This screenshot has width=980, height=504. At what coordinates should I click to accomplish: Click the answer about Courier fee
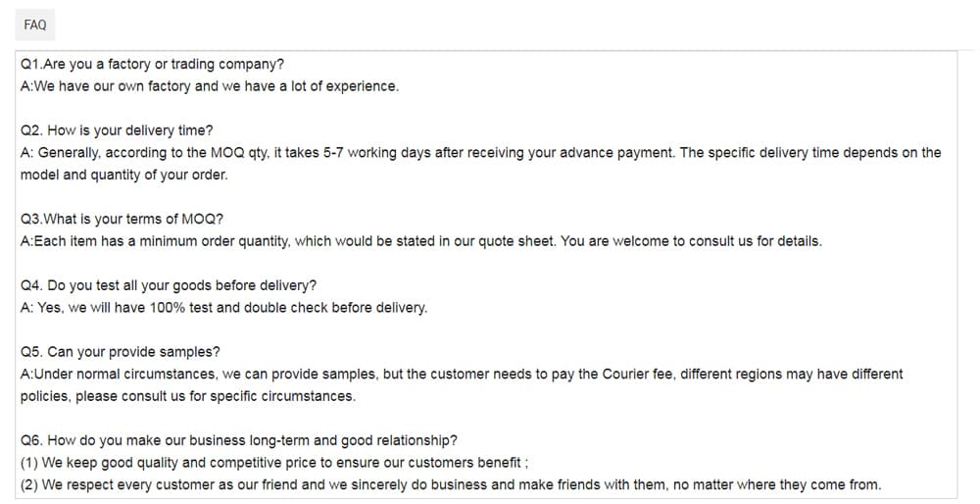tap(462, 375)
